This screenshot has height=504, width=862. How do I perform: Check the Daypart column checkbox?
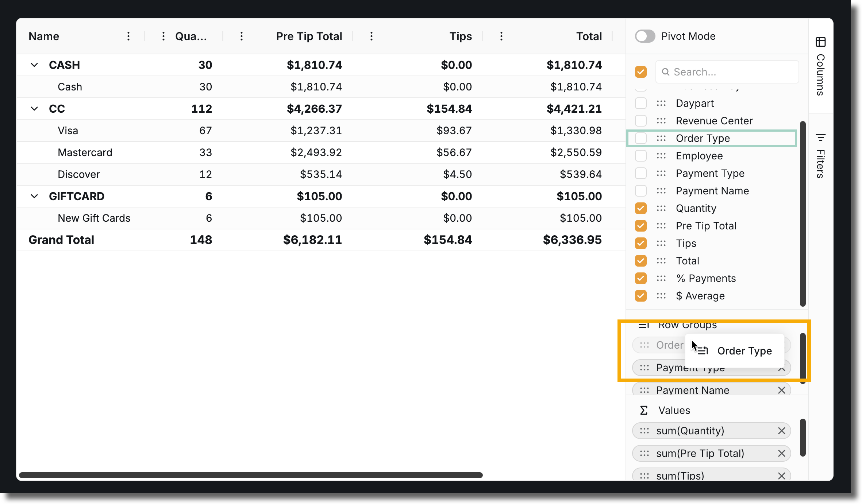(x=640, y=103)
